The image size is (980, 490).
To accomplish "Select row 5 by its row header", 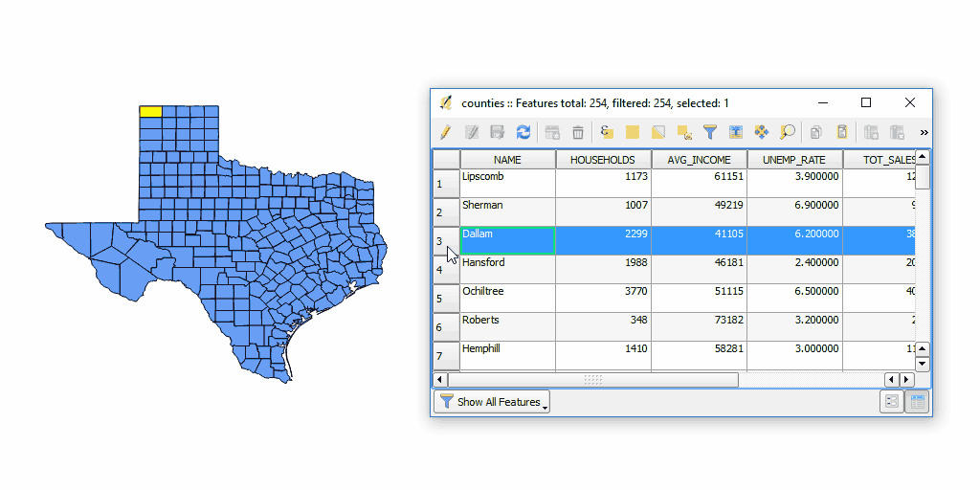I will click(446, 299).
